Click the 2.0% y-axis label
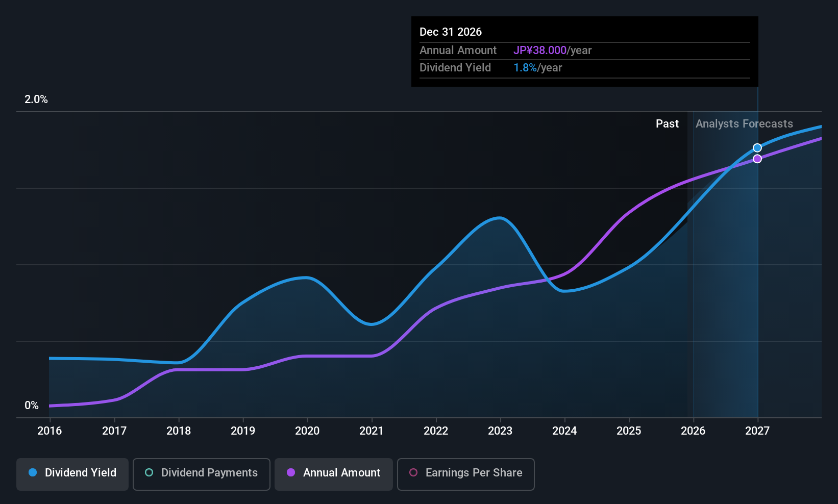 tap(36, 99)
